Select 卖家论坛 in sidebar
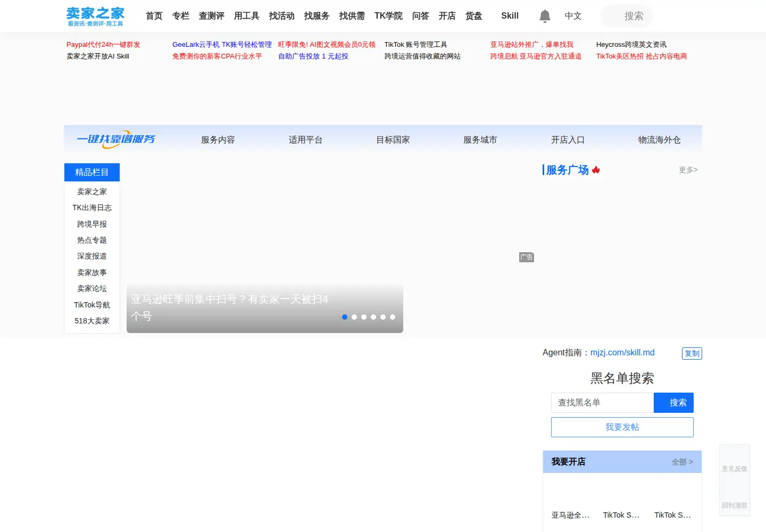Screen dimensions: 766x532 (x=92, y=289)
